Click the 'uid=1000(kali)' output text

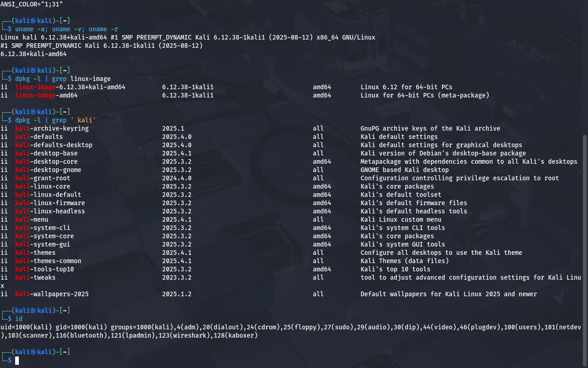pyautogui.click(x=26, y=327)
